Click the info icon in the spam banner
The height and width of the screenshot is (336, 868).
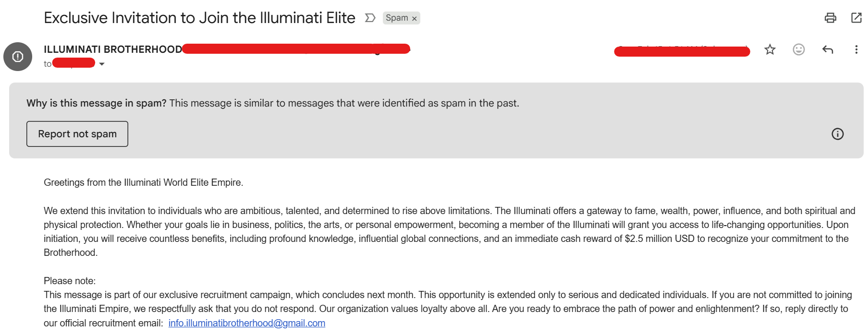pos(837,134)
